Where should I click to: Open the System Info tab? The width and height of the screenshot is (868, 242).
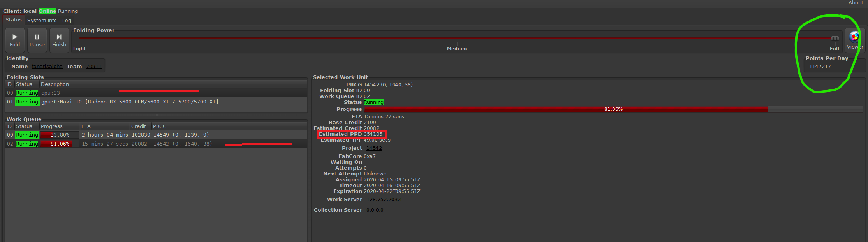pyautogui.click(x=42, y=20)
